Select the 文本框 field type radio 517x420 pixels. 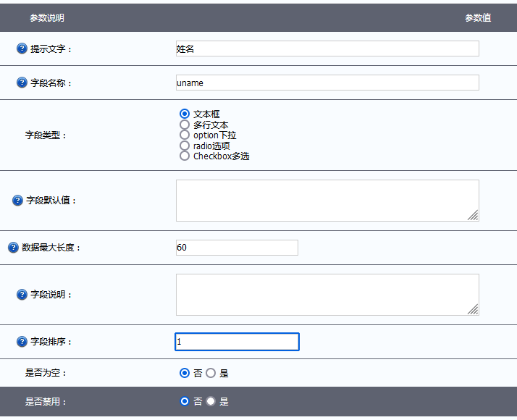click(x=185, y=114)
